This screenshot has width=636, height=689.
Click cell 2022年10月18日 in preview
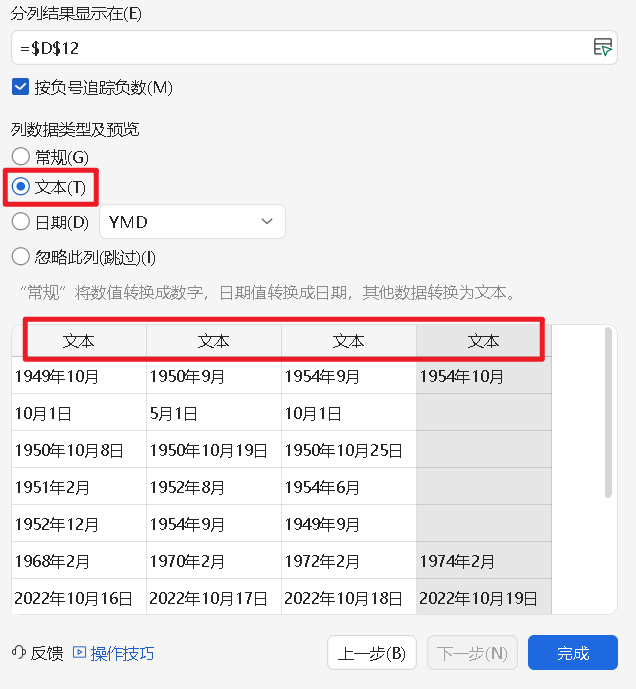tap(349, 598)
